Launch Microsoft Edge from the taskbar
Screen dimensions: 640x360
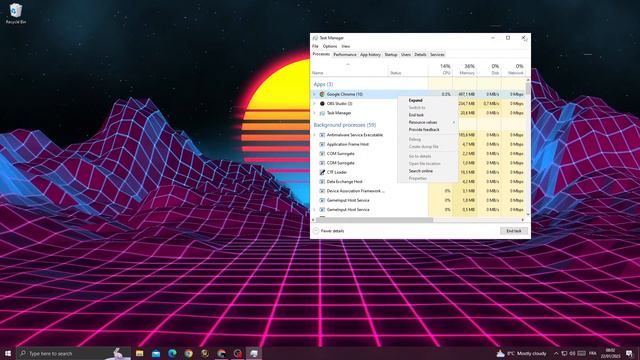pos(172,353)
